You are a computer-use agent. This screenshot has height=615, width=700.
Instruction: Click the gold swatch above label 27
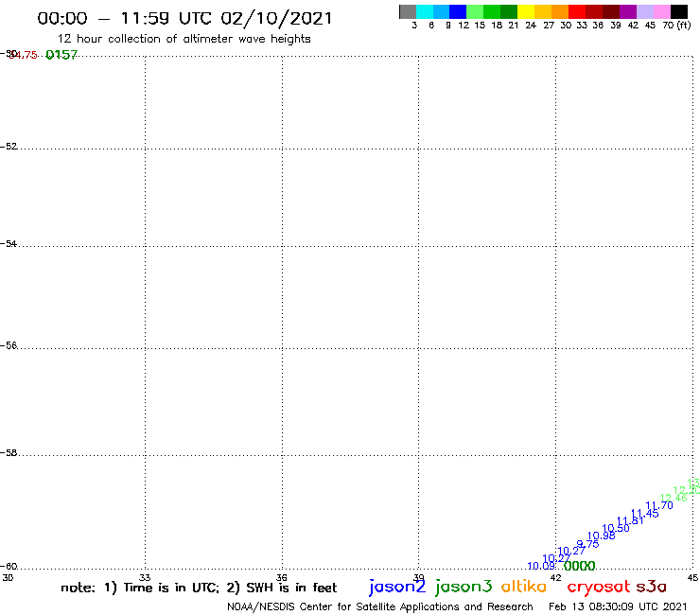click(x=543, y=11)
